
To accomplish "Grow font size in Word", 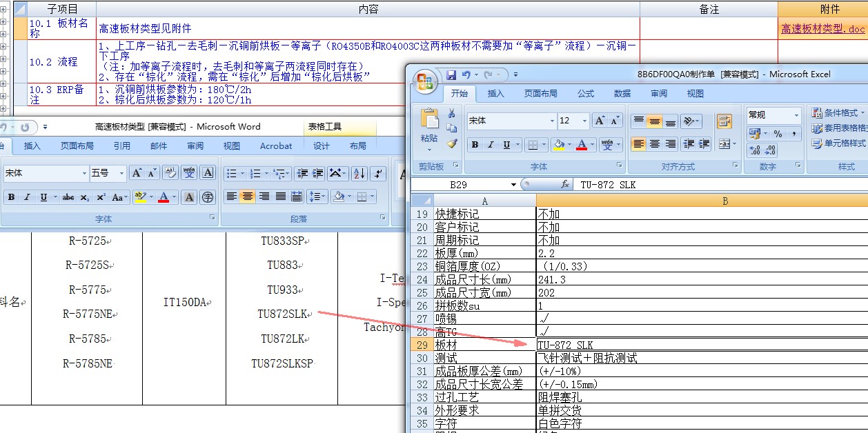I will [x=137, y=173].
